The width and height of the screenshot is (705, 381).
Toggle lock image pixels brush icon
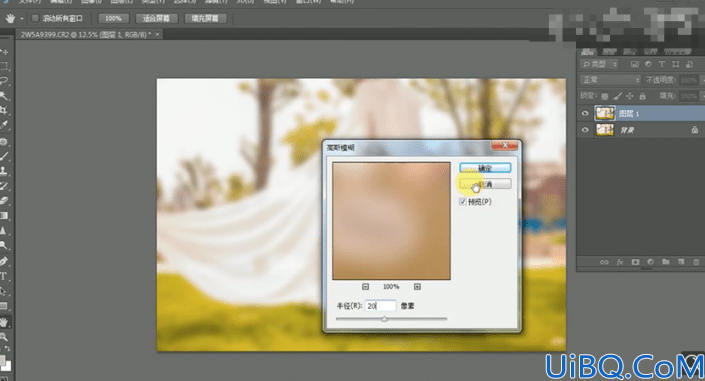pos(618,96)
